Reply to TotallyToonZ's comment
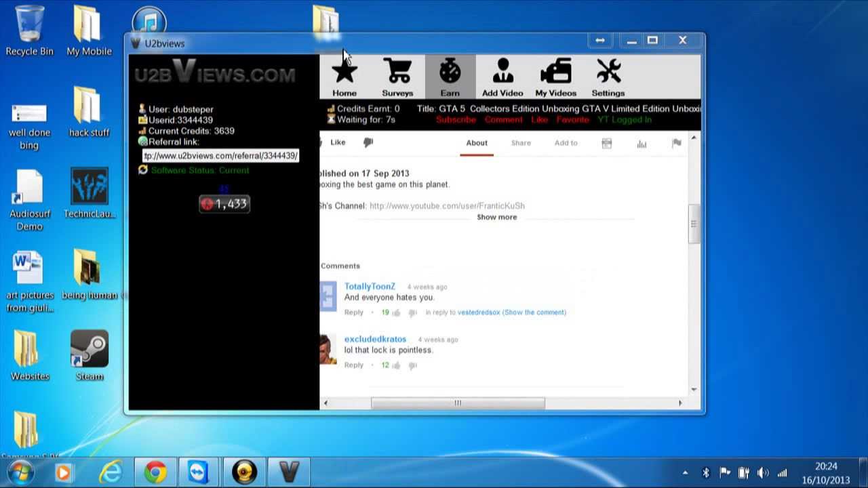 coord(354,312)
